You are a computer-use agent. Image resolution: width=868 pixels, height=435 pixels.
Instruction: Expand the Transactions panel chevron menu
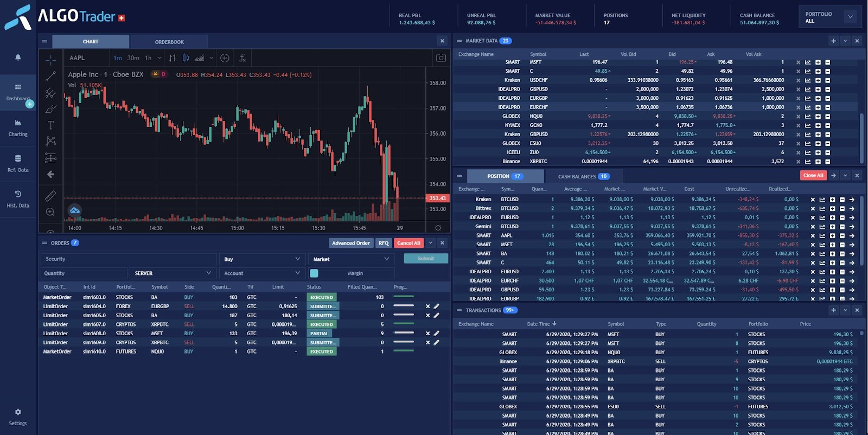(845, 310)
